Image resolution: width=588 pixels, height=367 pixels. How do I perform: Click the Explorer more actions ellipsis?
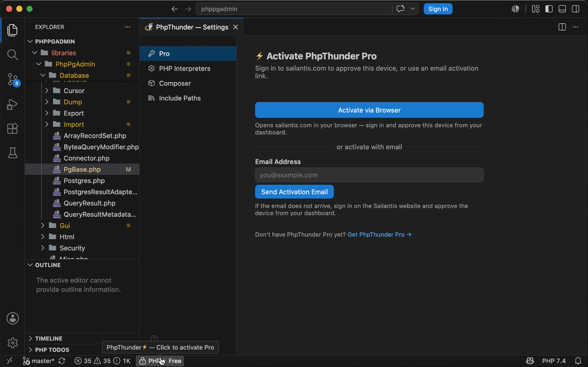(x=127, y=27)
